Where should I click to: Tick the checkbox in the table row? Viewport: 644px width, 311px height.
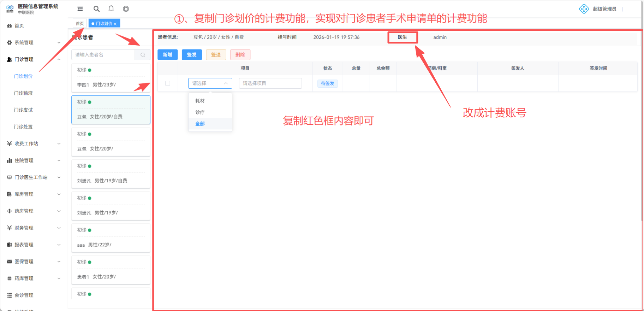168,83
